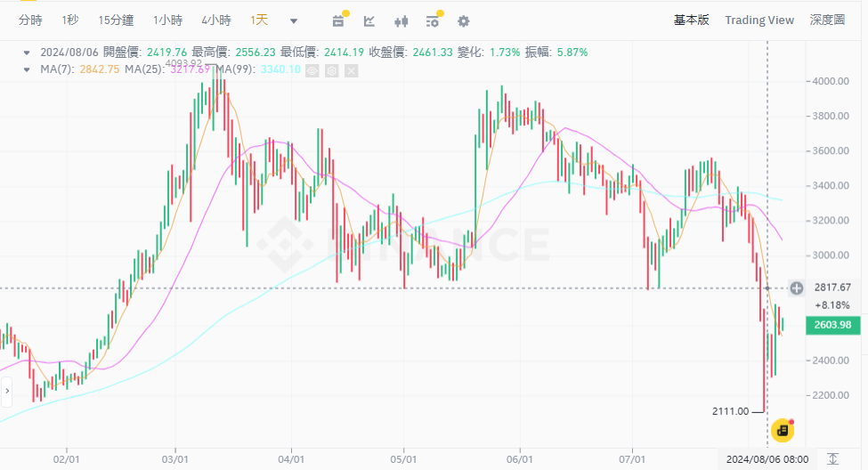Open the calendar date picker icon
The width and height of the screenshot is (868, 470).
(x=338, y=21)
